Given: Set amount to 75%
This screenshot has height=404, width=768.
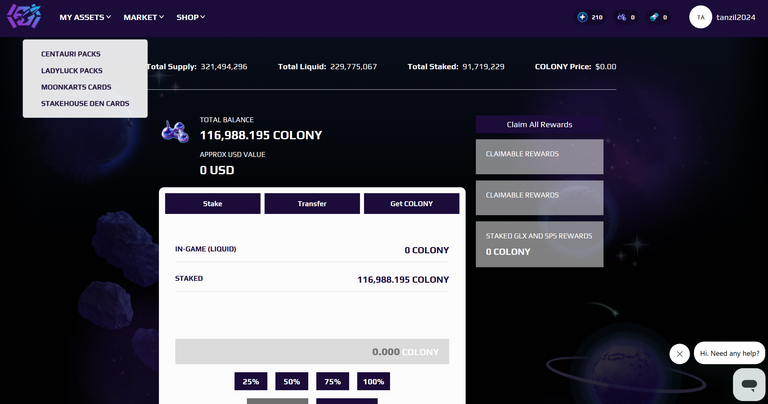Looking at the screenshot, I should point(333,381).
